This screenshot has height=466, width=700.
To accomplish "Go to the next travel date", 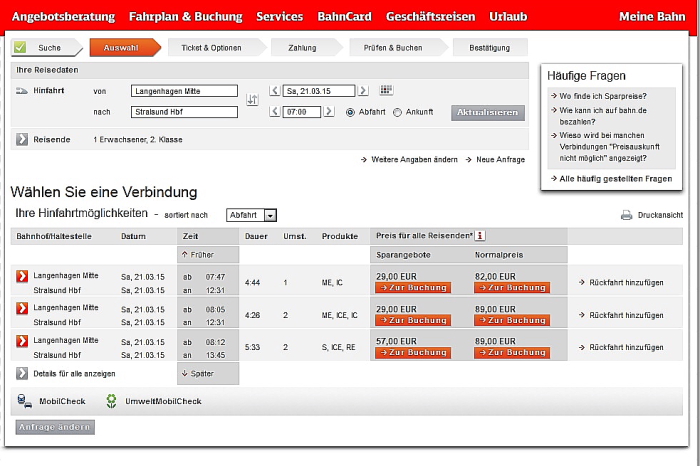I will pyautogui.click(x=363, y=91).
